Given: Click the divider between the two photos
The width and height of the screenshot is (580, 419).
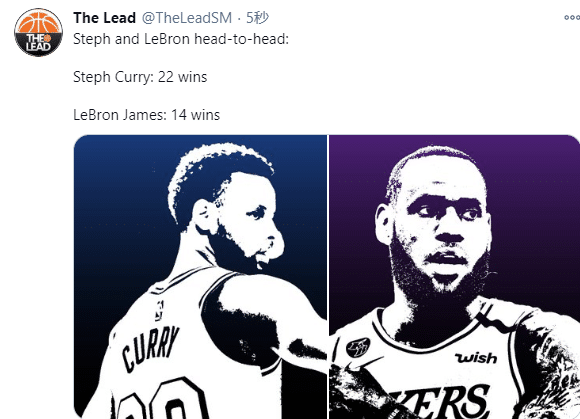Looking at the screenshot, I should [x=328, y=277].
